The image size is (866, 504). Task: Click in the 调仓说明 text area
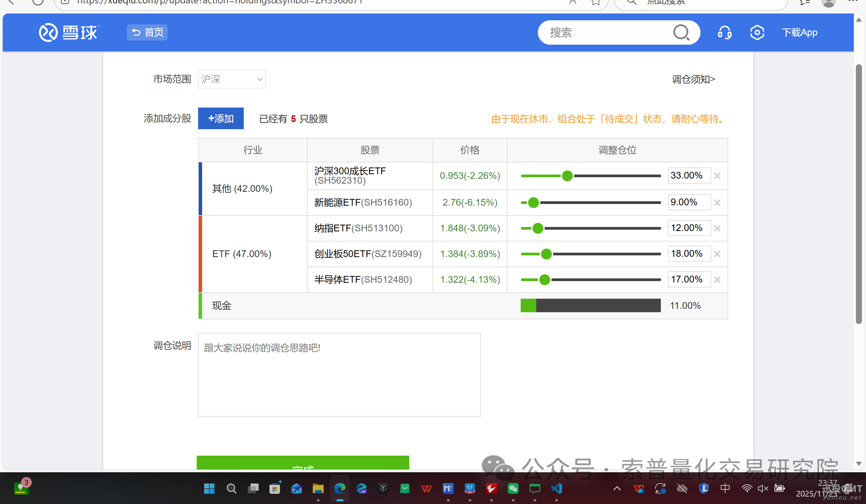pyautogui.click(x=339, y=374)
